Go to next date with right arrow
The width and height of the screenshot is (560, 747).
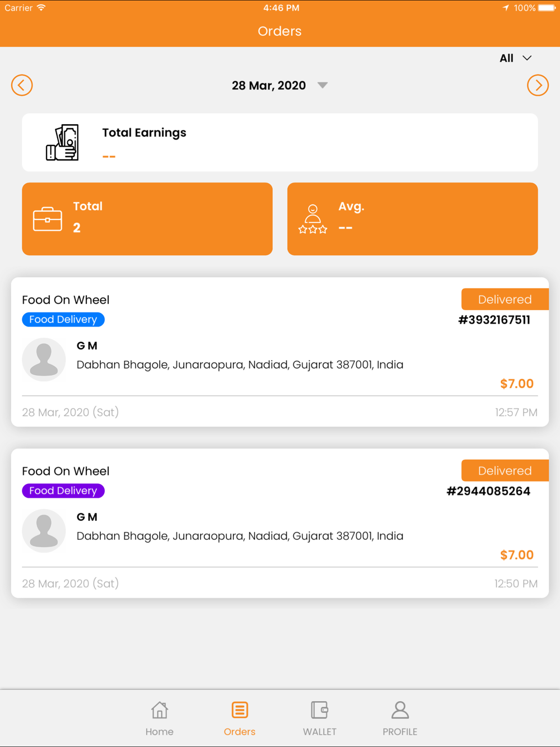[x=538, y=85]
